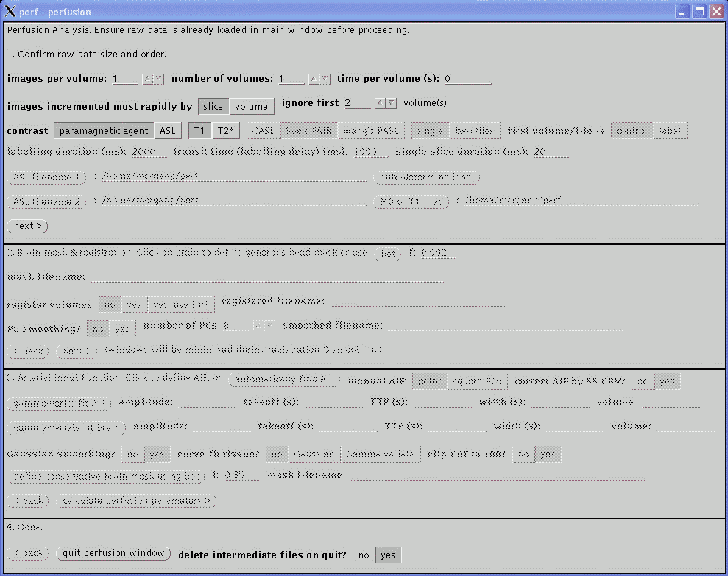The width and height of the screenshot is (728, 576).
Task: Click quit perfusion window button
Action: [x=113, y=553]
